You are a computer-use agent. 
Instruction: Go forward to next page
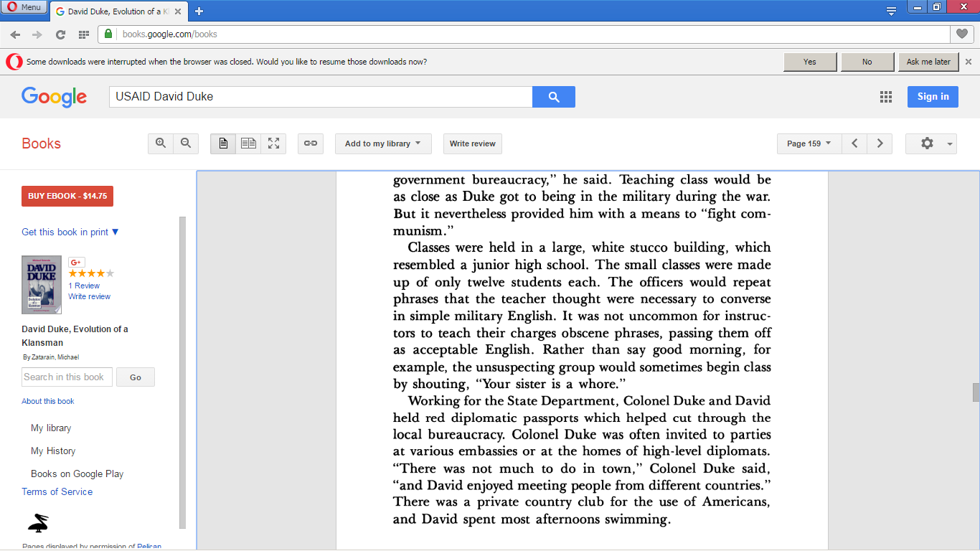point(37,34)
